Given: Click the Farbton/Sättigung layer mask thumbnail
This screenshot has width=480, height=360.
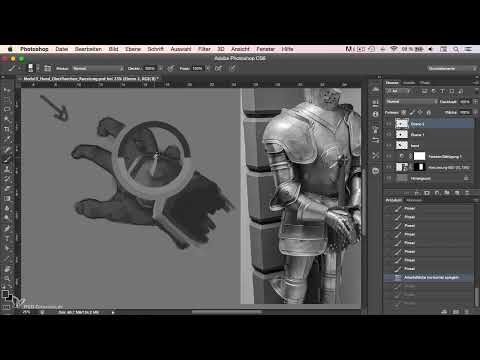Looking at the screenshot, I should (419, 156).
